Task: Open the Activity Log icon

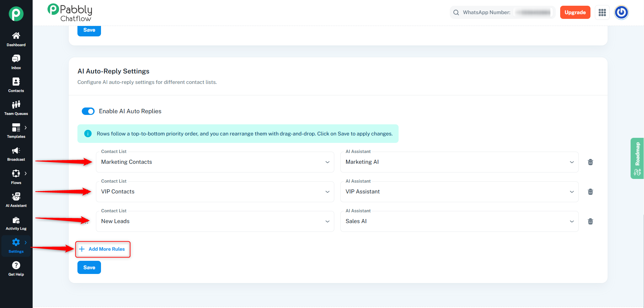Action: pos(16,220)
